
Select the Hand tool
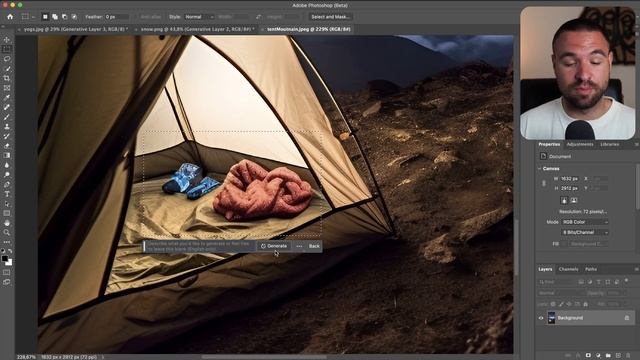(7, 223)
